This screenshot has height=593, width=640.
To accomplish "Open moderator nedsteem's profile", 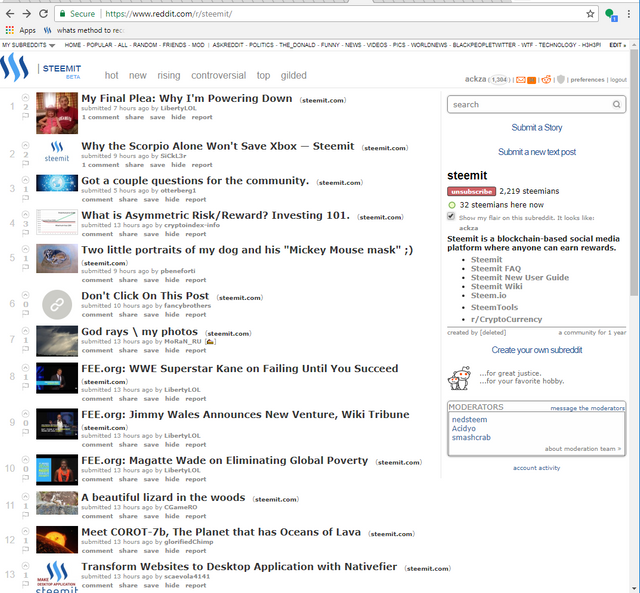I will 469,420.
